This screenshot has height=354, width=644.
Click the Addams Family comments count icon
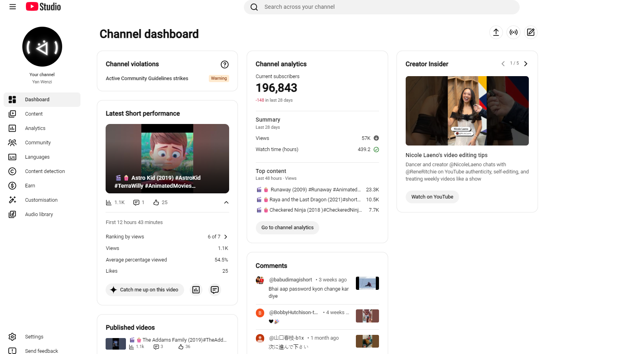(156, 347)
